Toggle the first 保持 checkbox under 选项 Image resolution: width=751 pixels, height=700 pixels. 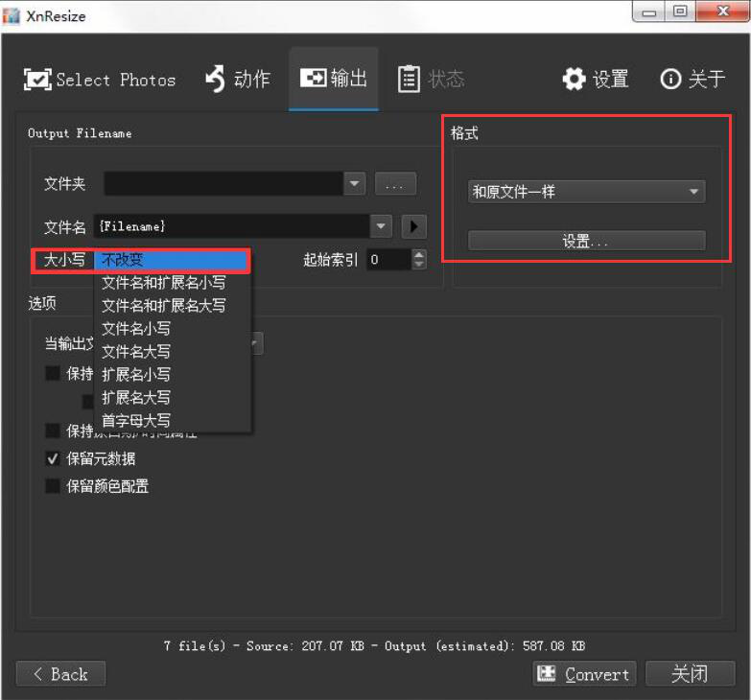tap(52, 373)
